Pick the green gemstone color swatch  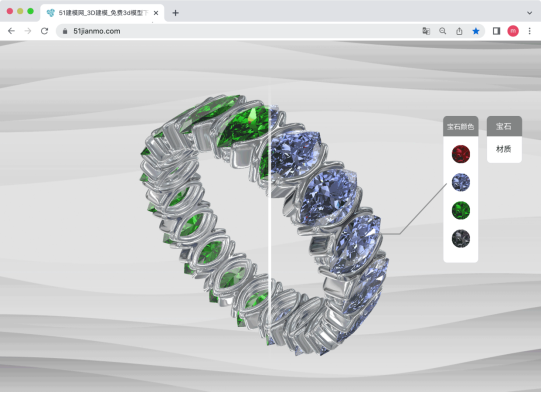click(461, 210)
